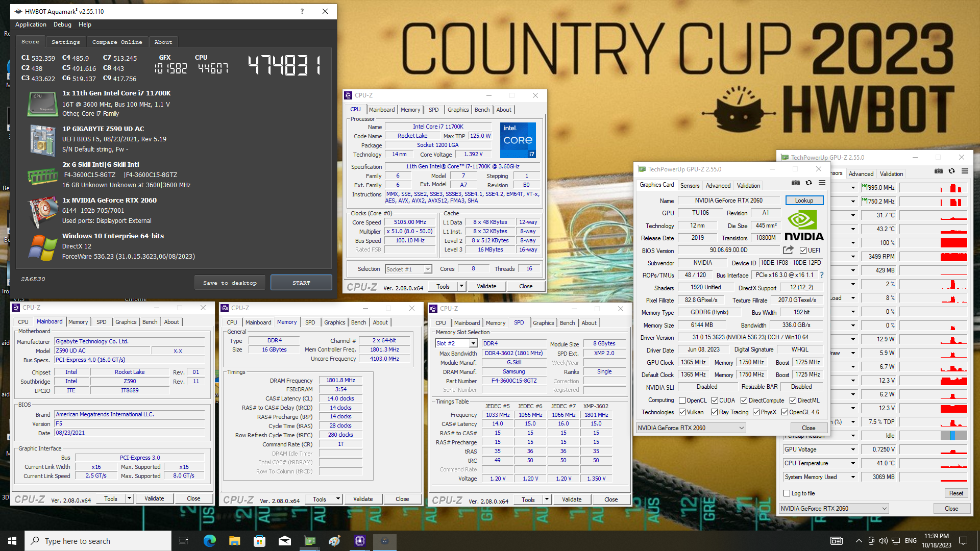Screen dimensions: 980x551
Task: Toggle the UEFI checkbox in GPU-Z
Action: pyautogui.click(x=803, y=251)
